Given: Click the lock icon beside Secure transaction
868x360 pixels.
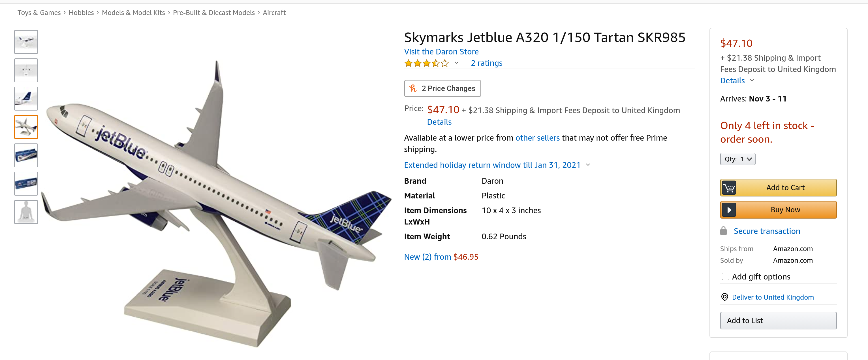Looking at the screenshot, I should (x=723, y=230).
